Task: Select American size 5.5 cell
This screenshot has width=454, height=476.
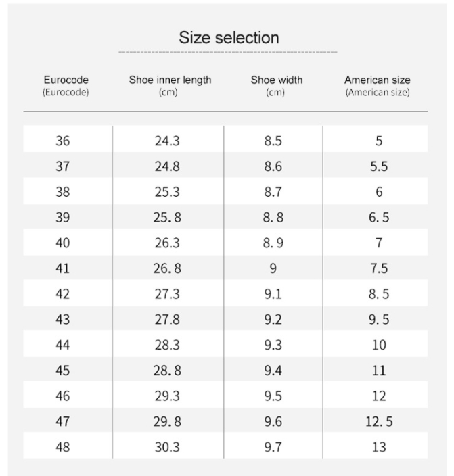Action: tap(379, 166)
